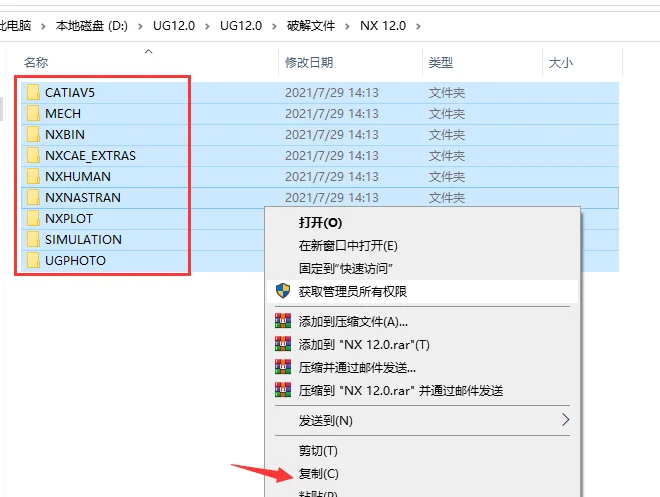
Task: Click the WinRAR icon beside 添加到压缩文件(A)...
Action: coord(283,321)
